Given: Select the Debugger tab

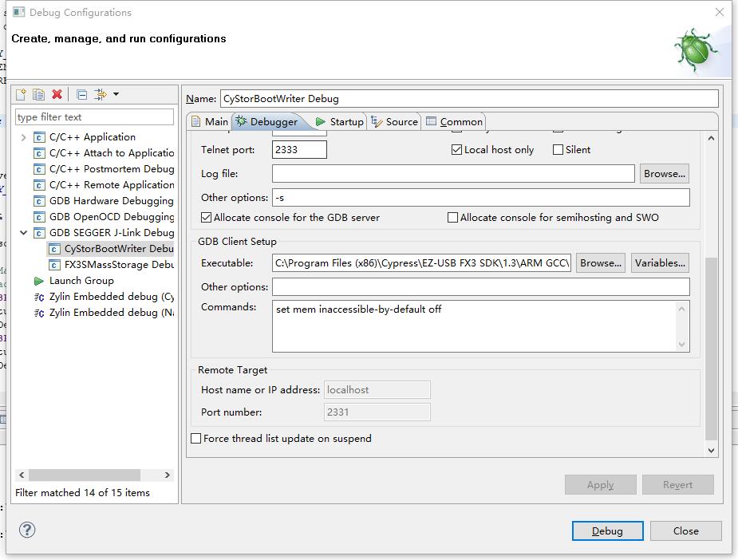Looking at the screenshot, I should coord(266,122).
